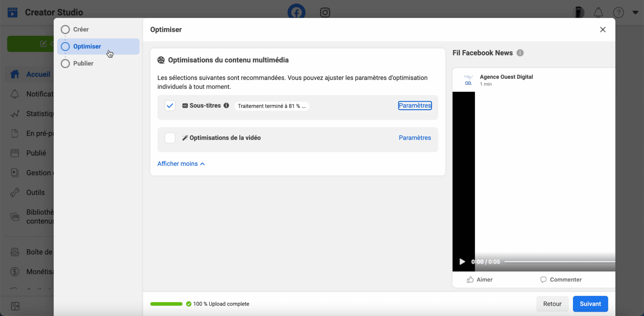
Task: Switch to Instagram via its header icon
Action: tap(325, 13)
